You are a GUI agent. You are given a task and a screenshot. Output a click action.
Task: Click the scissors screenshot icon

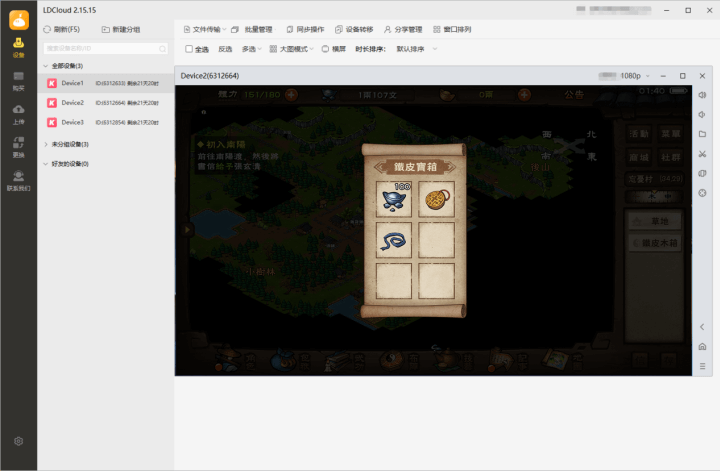tap(702, 154)
